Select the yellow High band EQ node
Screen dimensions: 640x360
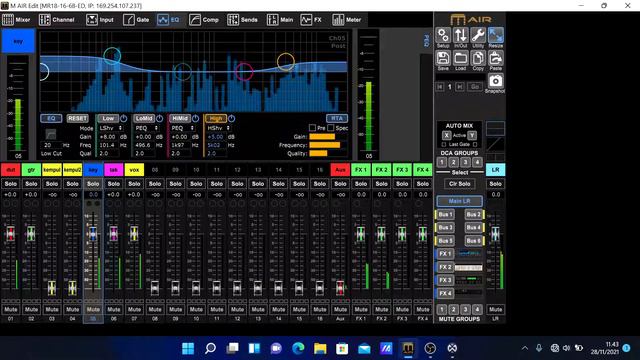[x=286, y=62]
